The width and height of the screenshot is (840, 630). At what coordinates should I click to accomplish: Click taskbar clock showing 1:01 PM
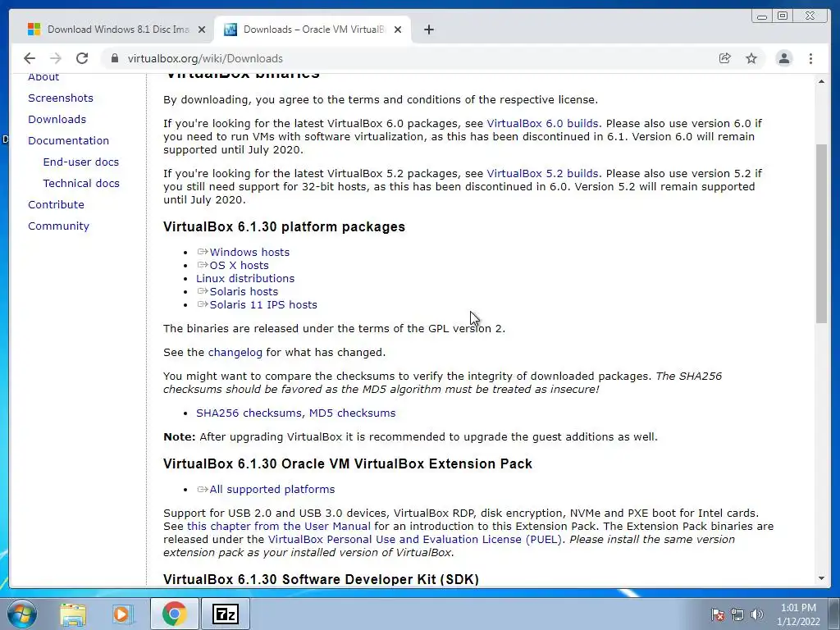pos(798,608)
